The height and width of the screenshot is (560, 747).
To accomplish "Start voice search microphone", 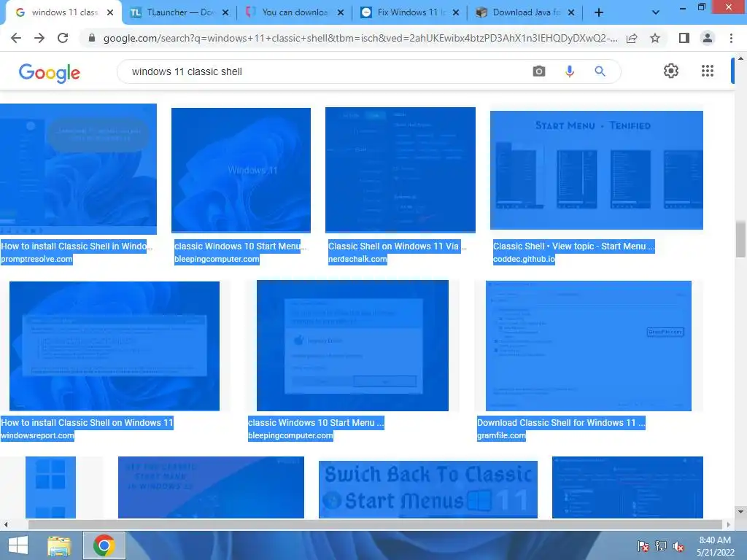I will click(x=569, y=71).
